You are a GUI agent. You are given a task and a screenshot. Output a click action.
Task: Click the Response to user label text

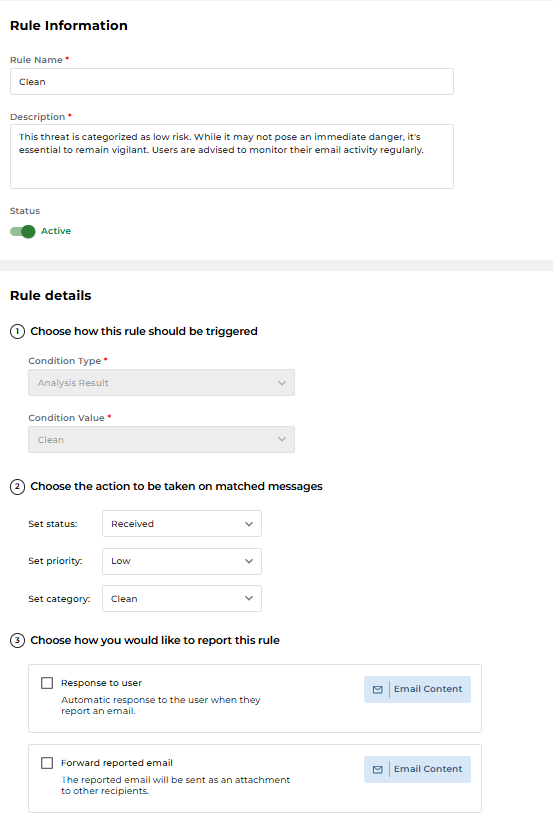click(102, 683)
